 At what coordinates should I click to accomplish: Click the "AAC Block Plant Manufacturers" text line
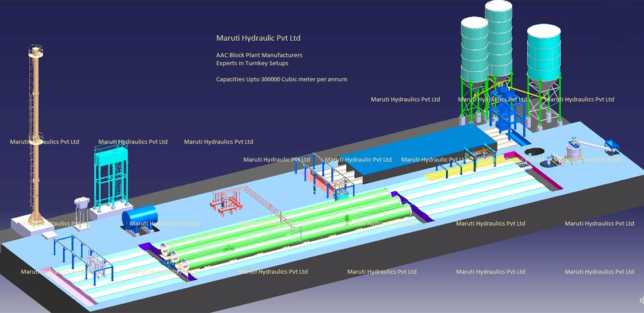point(259,55)
